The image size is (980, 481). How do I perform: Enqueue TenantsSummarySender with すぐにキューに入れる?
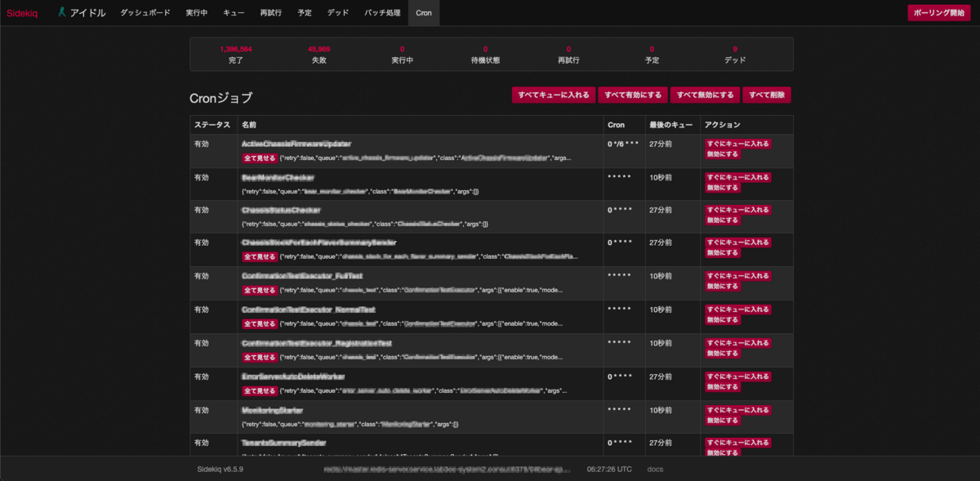coord(738,442)
